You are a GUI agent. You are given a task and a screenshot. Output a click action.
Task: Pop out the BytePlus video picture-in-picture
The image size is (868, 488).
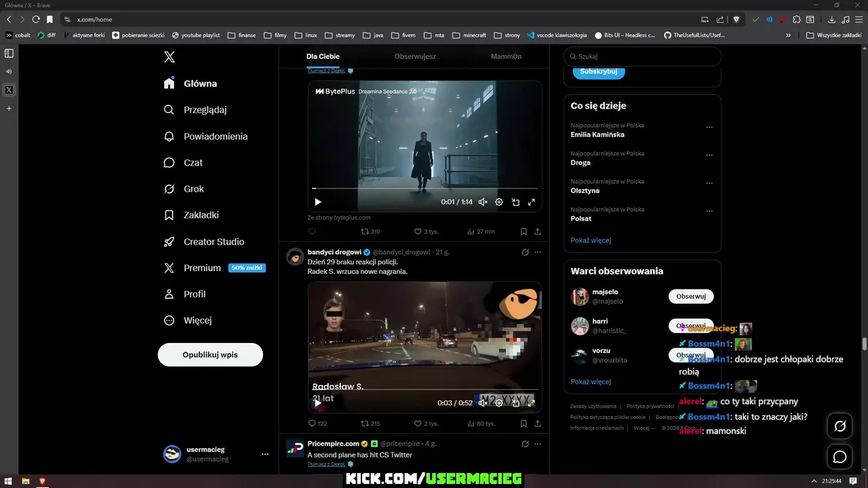pyautogui.click(x=515, y=202)
